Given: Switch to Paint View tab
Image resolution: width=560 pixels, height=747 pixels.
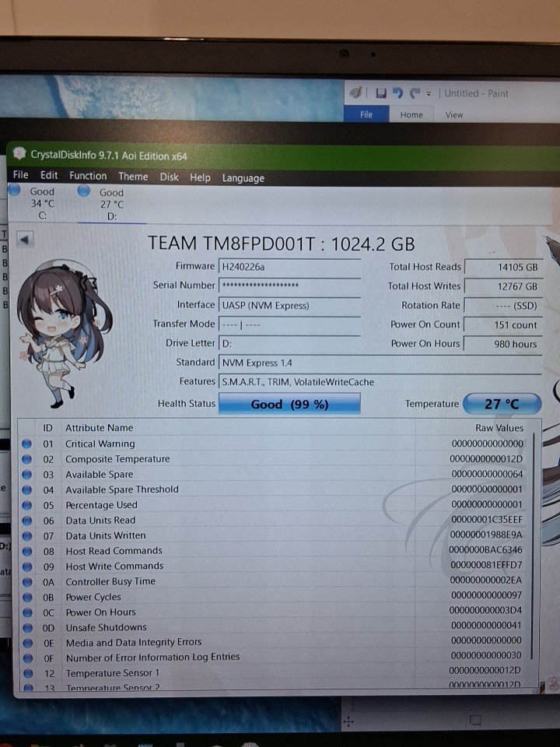Looking at the screenshot, I should point(454,114).
